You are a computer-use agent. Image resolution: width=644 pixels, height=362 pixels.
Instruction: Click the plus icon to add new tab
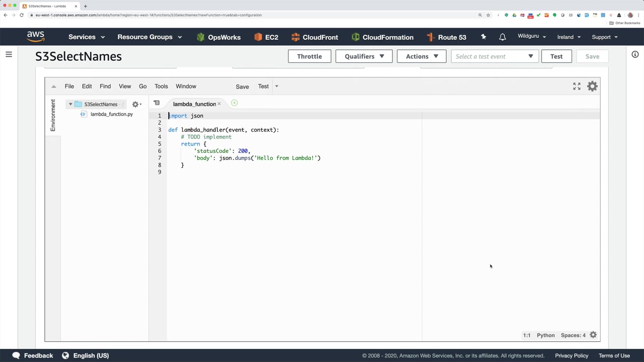tap(234, 104)
